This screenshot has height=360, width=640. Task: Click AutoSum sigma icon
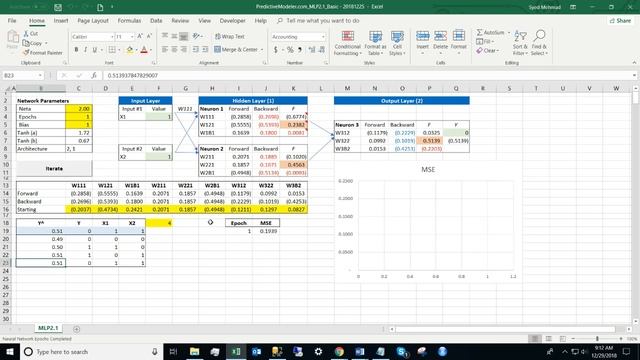click(x=480, y=32)
